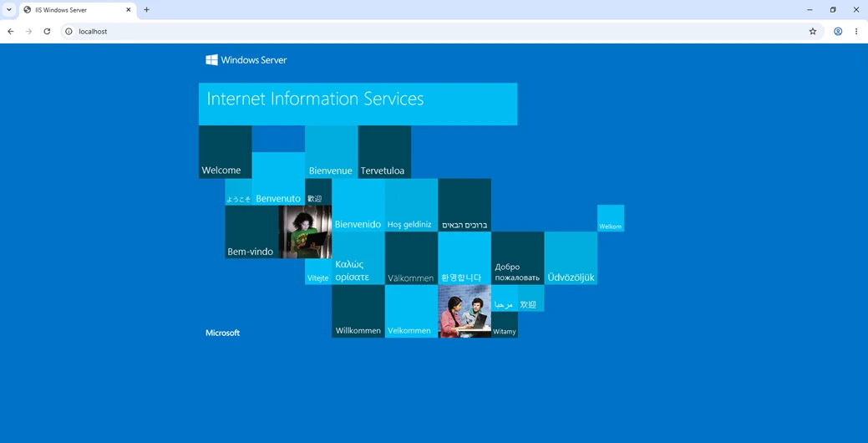Go back with the browser back arrow

point(11,32)
